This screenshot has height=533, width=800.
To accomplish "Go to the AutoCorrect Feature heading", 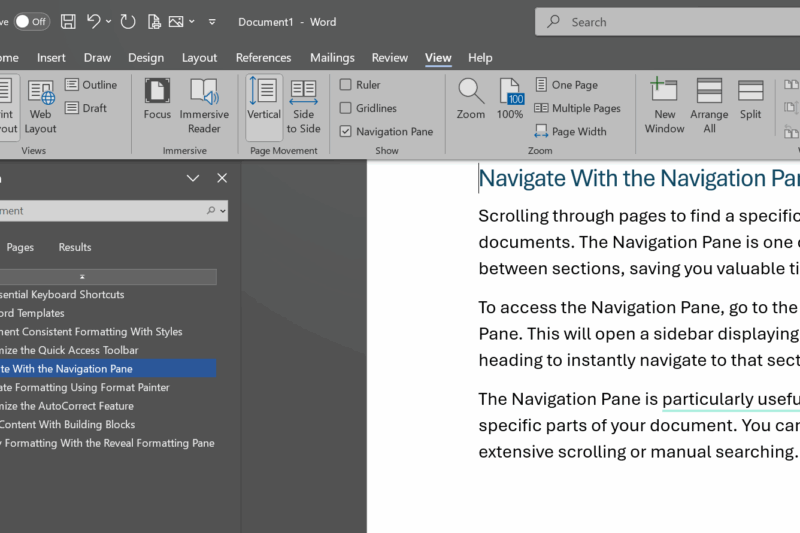I will click(x=108, y=406).
